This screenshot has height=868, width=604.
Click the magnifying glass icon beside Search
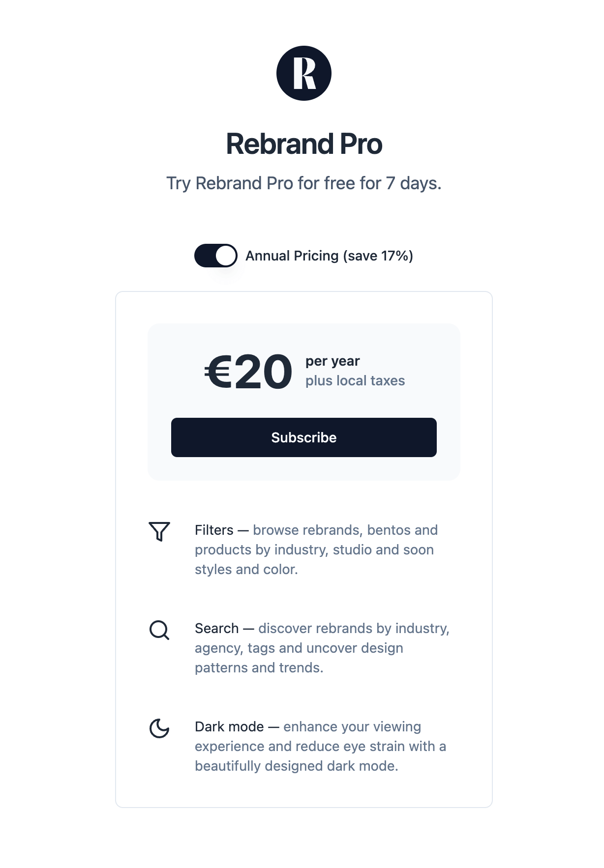pos(159,630)
